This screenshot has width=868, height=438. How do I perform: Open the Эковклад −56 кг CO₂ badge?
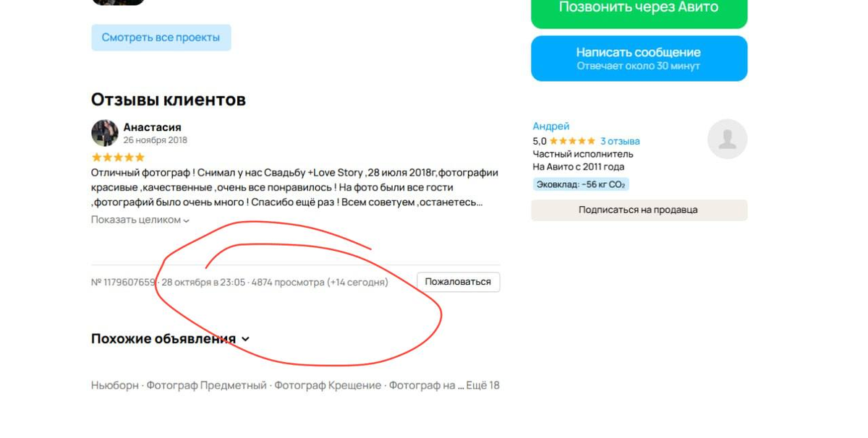581,184
